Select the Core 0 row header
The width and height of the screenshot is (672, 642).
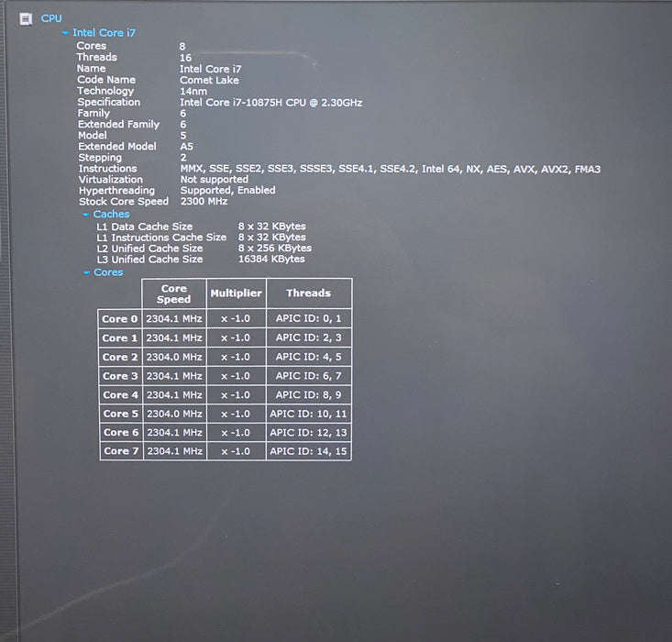coord(119,318)
